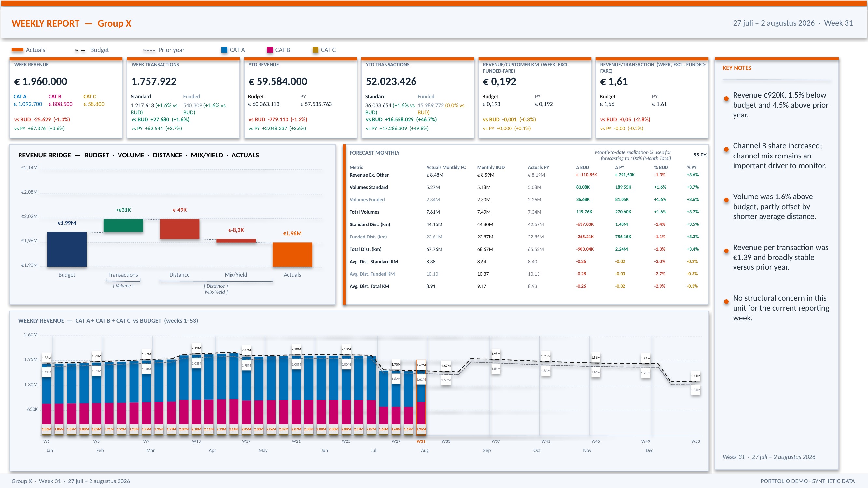This screenshot has height=488, width=868.
Task: Click the Δ BUD column header
Action: pos(582,167)
